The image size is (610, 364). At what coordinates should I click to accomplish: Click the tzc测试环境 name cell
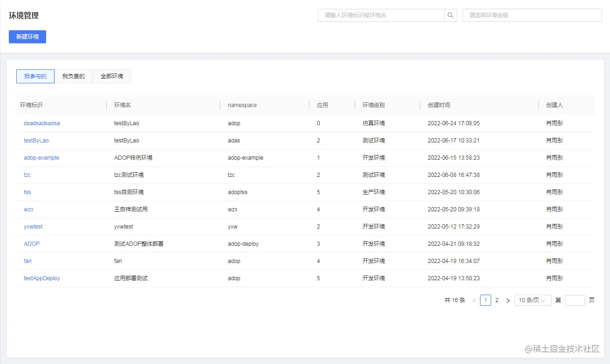129,175
